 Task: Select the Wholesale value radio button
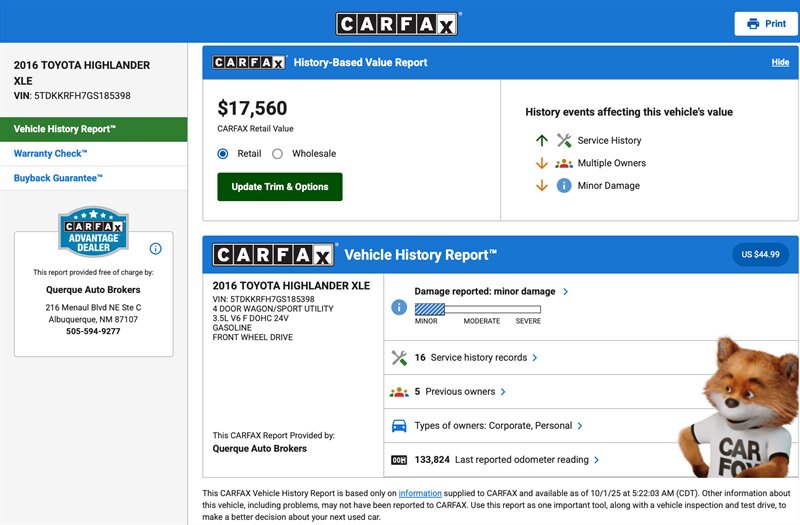tap(278, 154)
